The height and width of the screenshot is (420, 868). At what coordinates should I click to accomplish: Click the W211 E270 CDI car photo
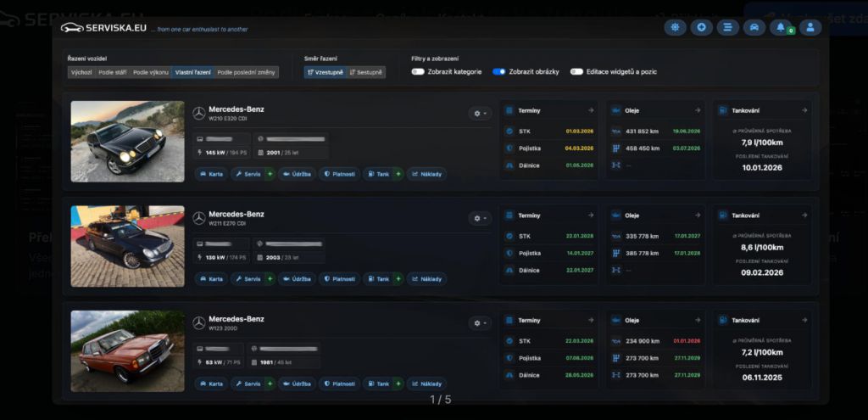point(127,246)
